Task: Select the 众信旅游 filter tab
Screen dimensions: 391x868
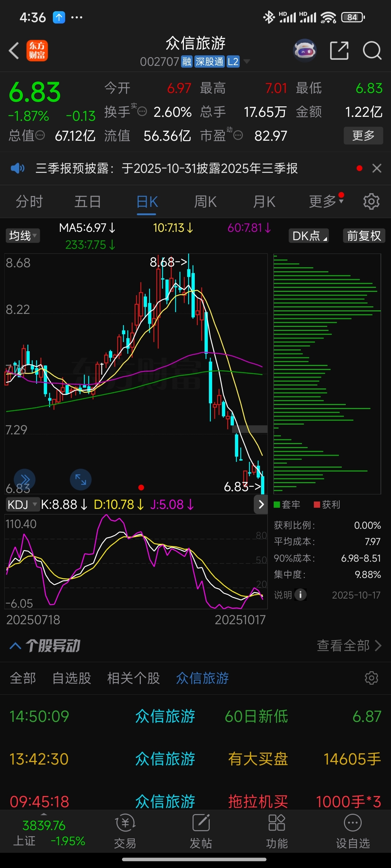Action: 202,678
